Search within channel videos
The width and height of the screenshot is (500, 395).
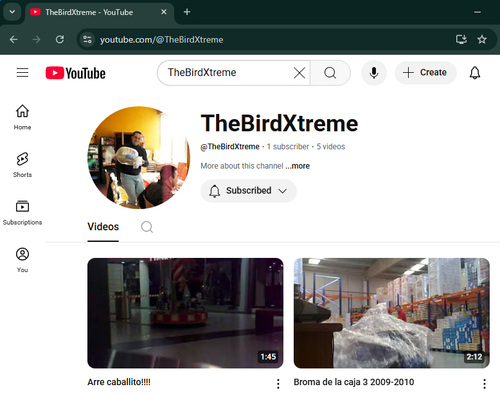pos(147,227)
